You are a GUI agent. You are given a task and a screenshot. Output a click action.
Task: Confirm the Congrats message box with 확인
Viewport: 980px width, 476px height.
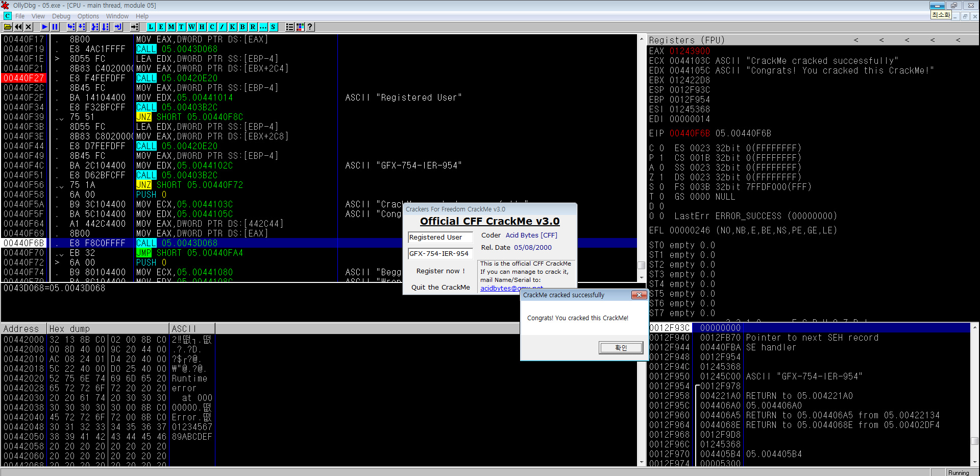click(x=621, y=348)
